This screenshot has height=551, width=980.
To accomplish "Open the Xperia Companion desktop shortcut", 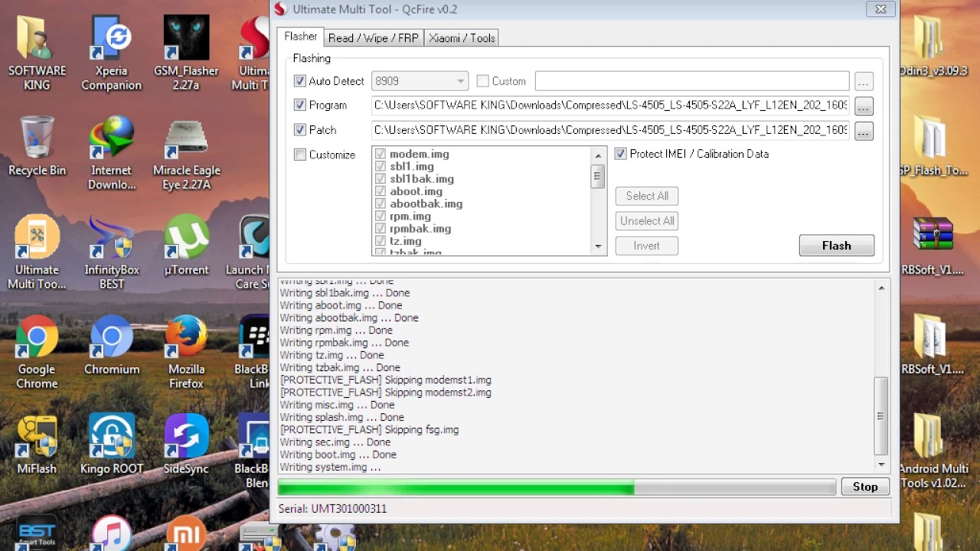I will tap(112, 53).
